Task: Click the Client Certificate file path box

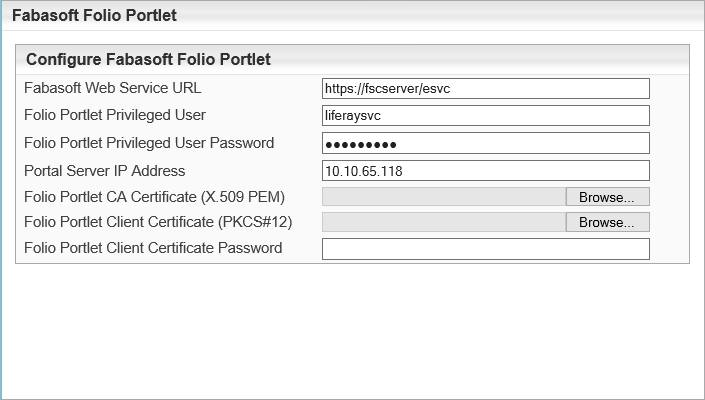Action: pos(444,222)
